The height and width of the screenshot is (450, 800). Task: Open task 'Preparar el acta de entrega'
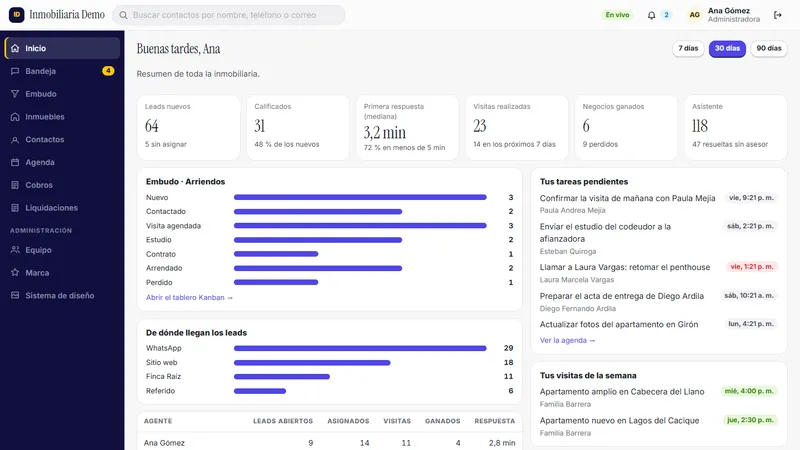pyautogui.click(x=622, y=296)
